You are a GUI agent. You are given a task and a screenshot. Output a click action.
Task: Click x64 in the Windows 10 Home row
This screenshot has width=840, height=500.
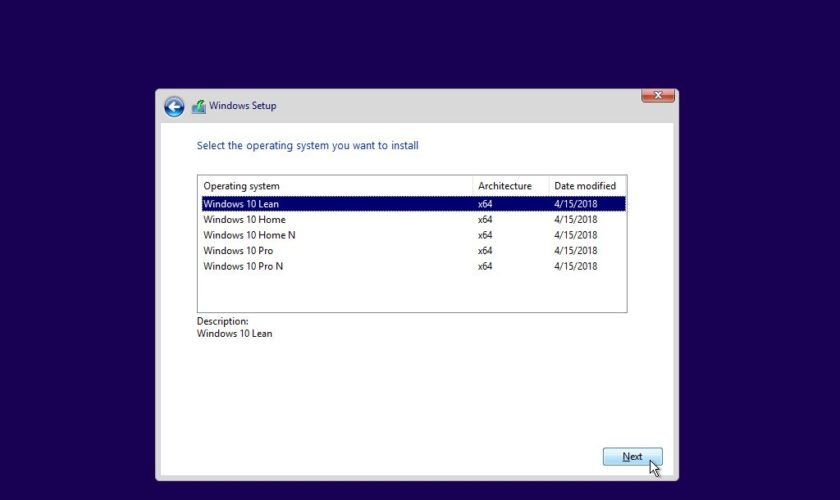tap(485, 219)
